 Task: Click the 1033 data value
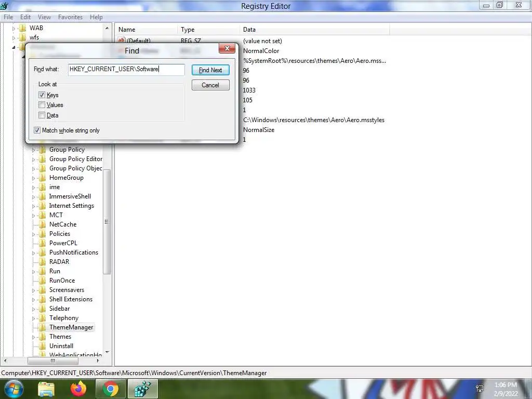[249, 90]
